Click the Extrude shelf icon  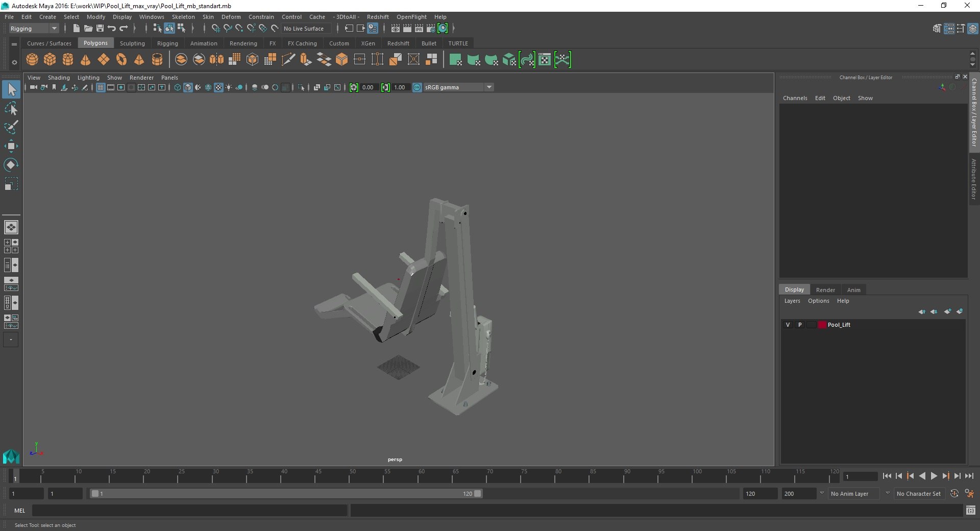(x=306, y=60)
